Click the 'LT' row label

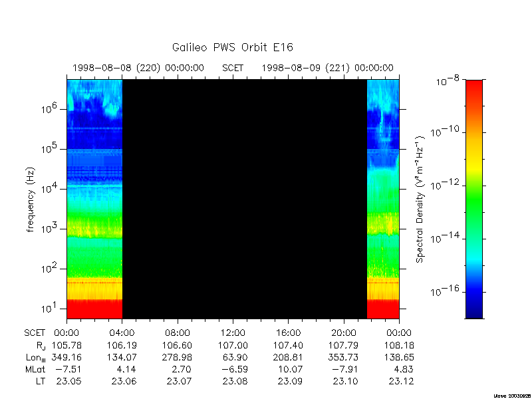pos(41,381)
